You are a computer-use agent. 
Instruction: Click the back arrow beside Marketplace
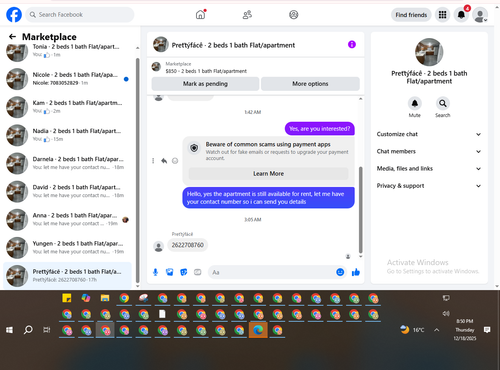(12, 37)
